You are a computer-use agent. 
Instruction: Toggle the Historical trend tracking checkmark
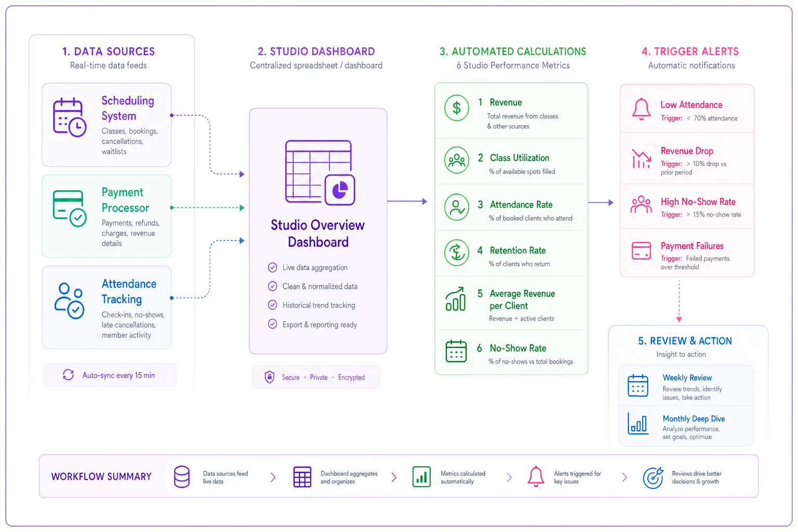272,305
